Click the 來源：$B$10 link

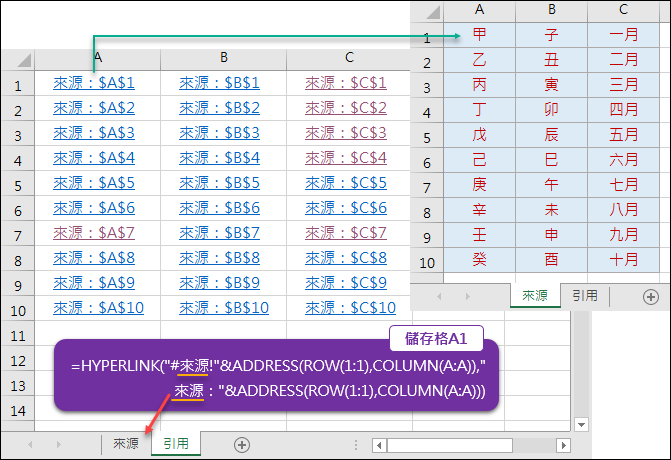224,308
